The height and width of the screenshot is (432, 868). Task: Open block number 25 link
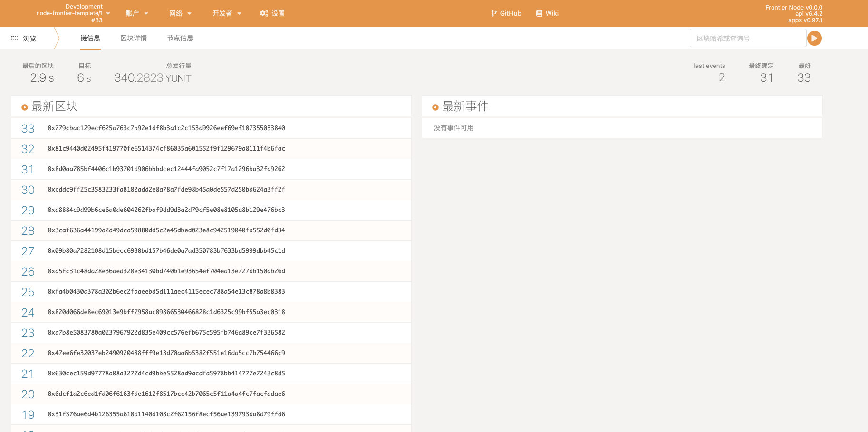tap(28, 292)
